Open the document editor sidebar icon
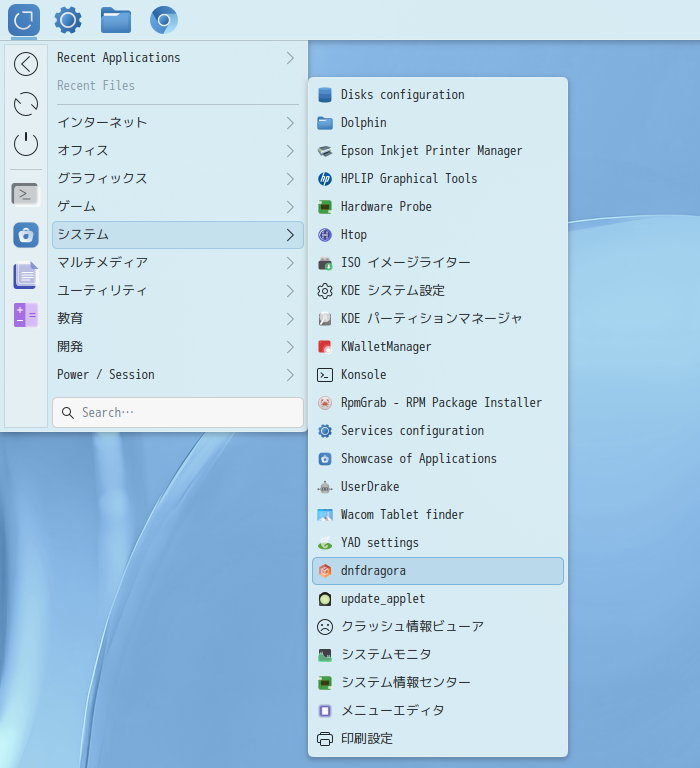Viewport: 700px width, 768px height. coord(25,275)
